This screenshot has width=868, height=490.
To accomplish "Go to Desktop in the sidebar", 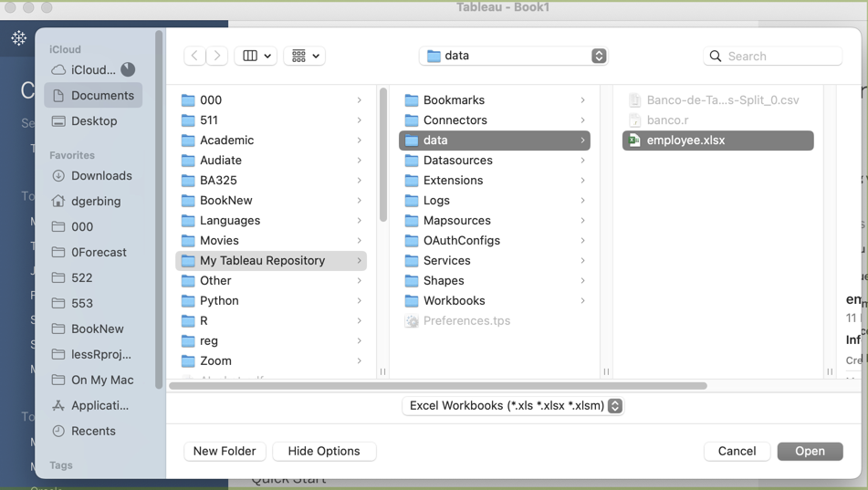I will pos(93,121).
